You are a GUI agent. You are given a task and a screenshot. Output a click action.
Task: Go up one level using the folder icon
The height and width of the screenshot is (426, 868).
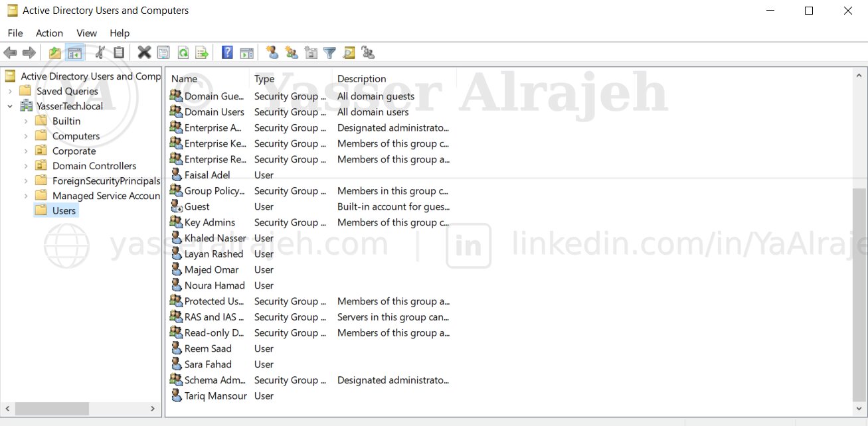point(55,53)
